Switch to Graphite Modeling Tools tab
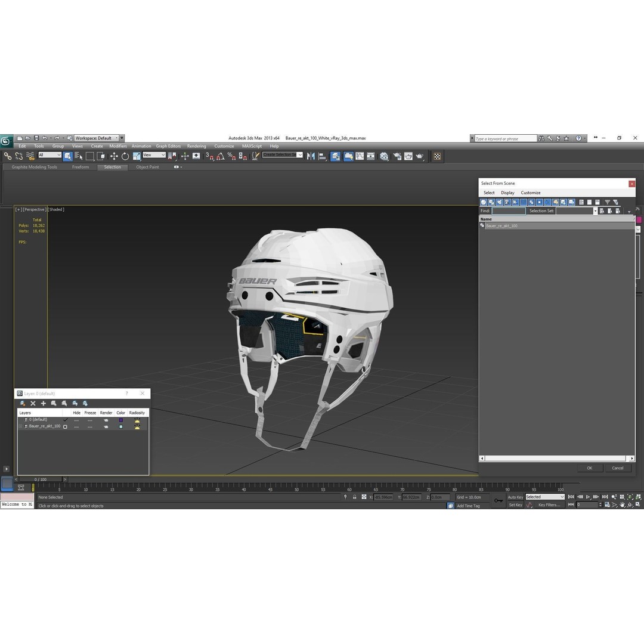Image resolution: width=644 pixels, height=644 pixels. pos(34,167)
